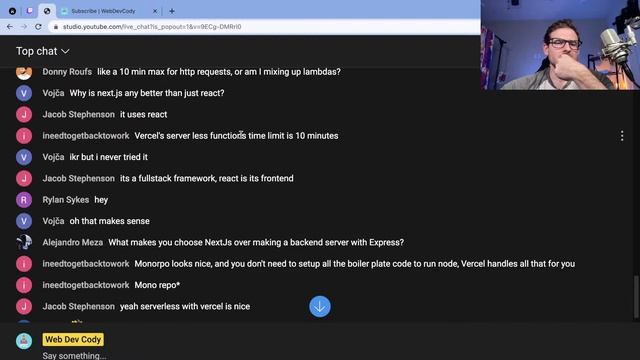Click the browser forward arrow

pos(24,27)
